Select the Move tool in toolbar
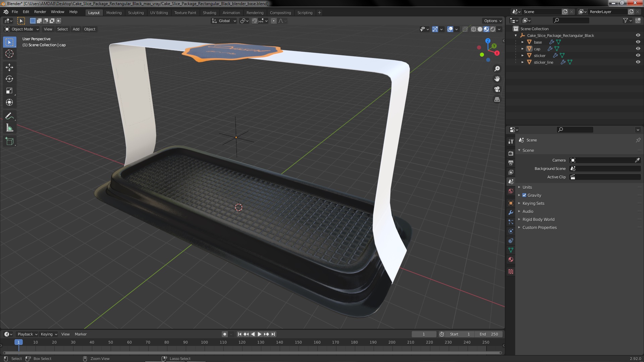Viewport: 644px width, 362px height. tap(9, 67)
